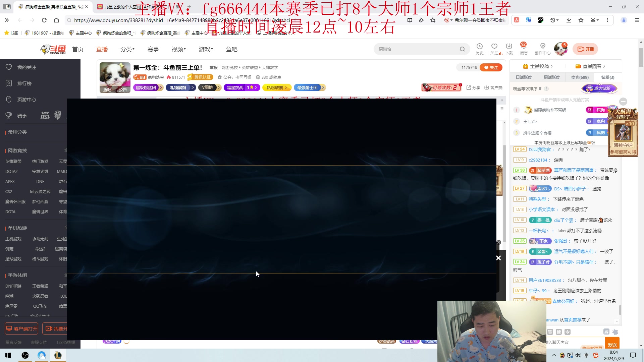Expand the 游戏 dropdown in nav
The height and width of the screenshot is (362, 644).
(x=206, y=49)
